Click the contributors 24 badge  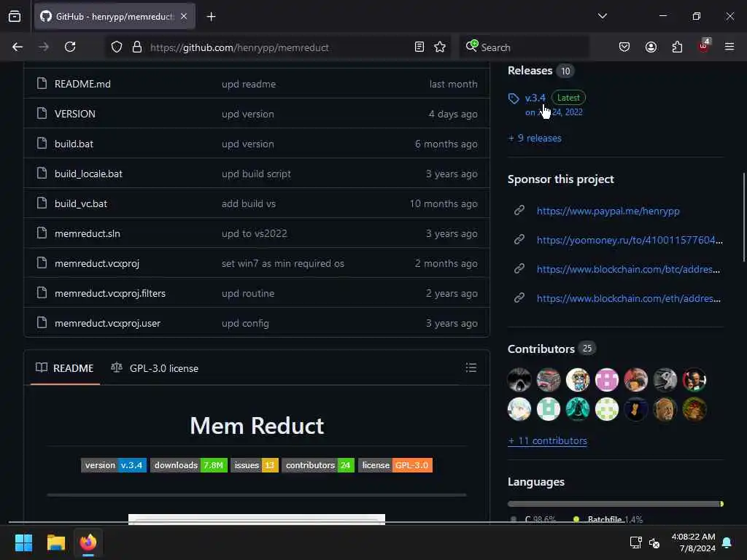318,465
